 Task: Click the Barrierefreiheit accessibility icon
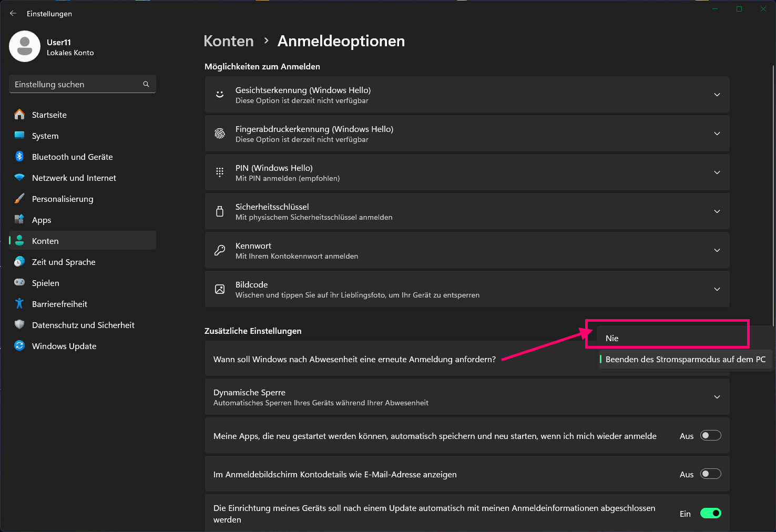click(x=19, y=303)
